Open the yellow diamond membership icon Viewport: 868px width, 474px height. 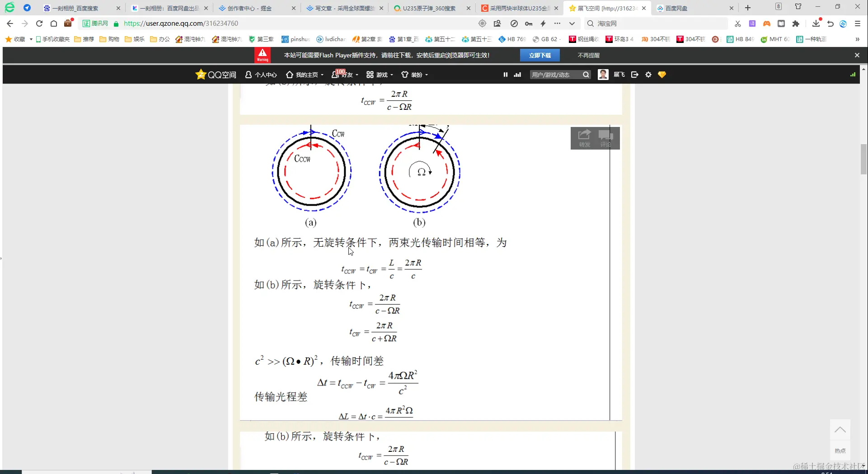coord(662,75)
